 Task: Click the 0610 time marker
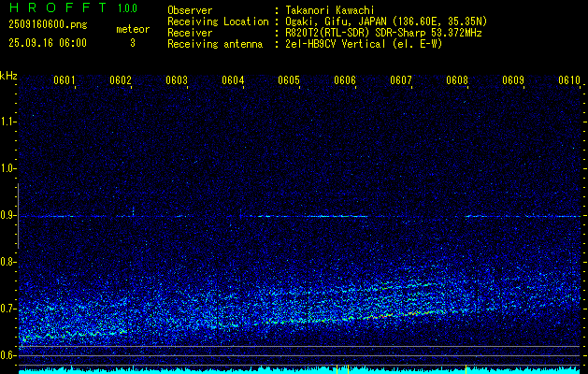(x=569, y=79)
